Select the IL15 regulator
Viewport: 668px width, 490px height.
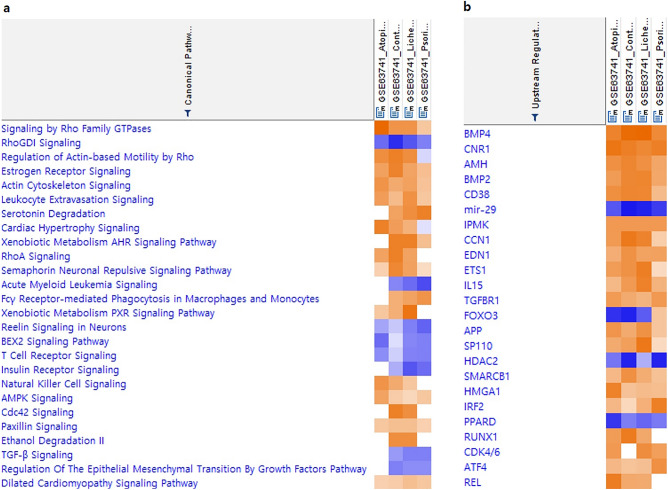(x=473, y=285)
